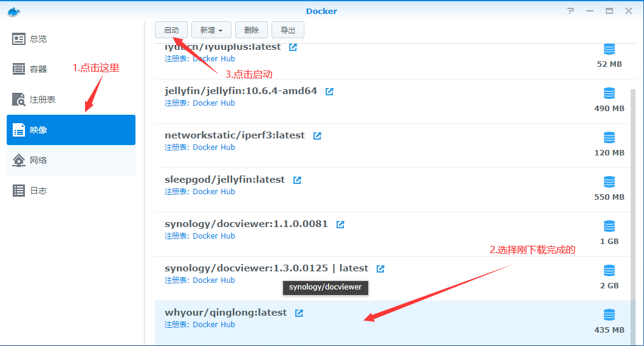Click the 日志 sidebar log icon
Viewport: 644px width, 346px height.
tap(18, 191)
